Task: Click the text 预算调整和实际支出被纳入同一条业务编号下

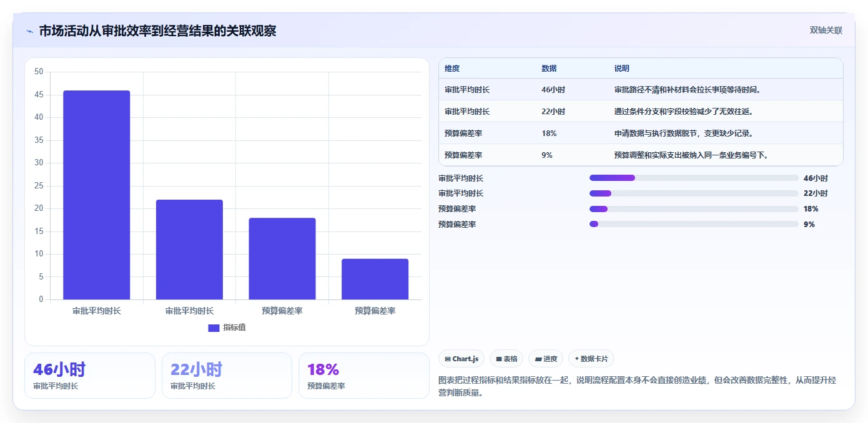Action: coord(691,155)
